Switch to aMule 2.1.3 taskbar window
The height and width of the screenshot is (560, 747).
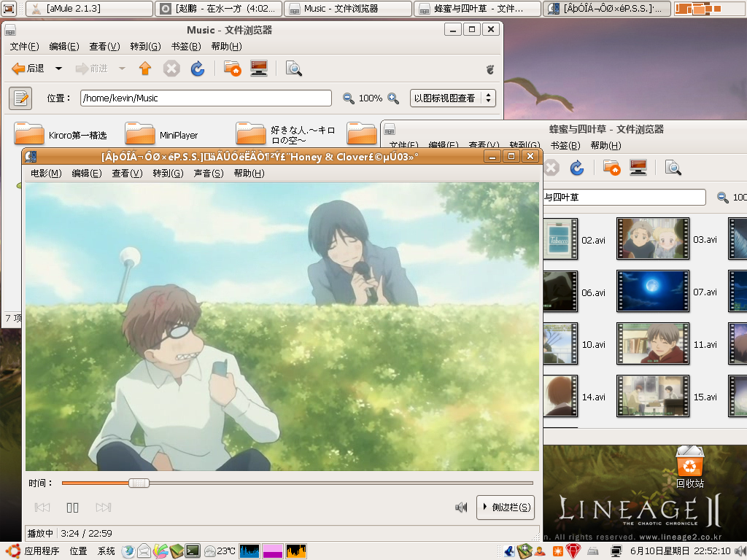click(x=89, y=9)
